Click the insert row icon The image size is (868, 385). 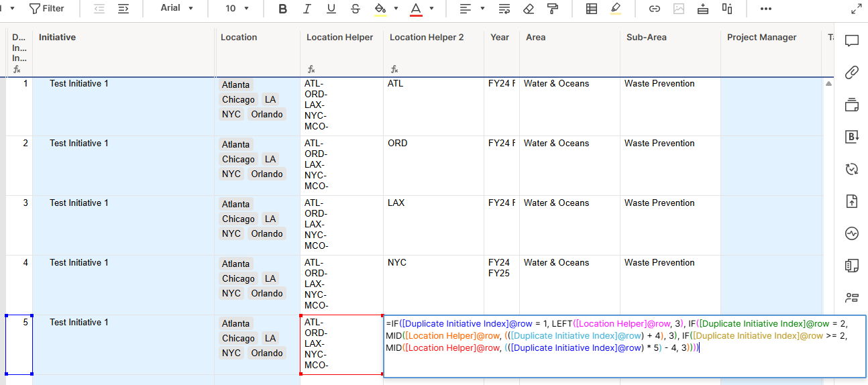pyautogui.click(x=703, y=8)
